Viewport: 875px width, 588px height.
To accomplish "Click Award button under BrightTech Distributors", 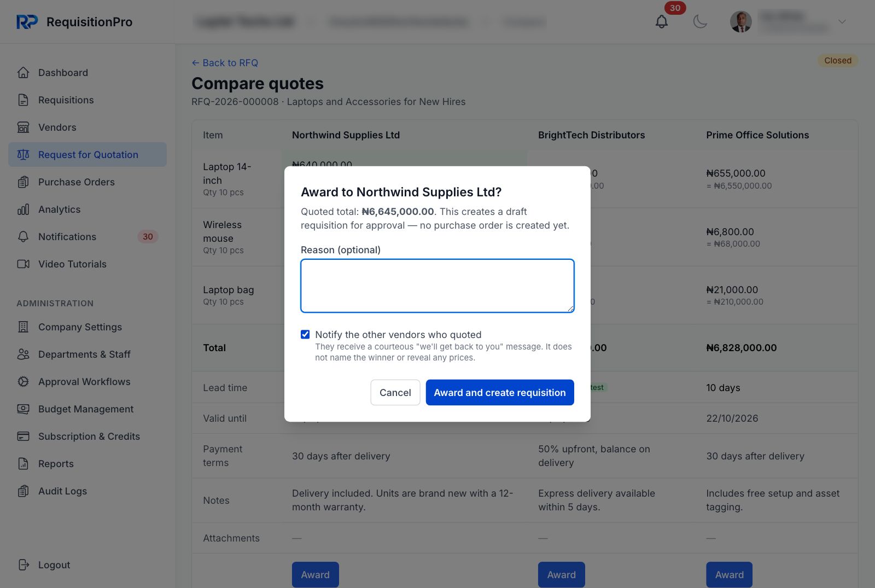I will click(562, 575).
